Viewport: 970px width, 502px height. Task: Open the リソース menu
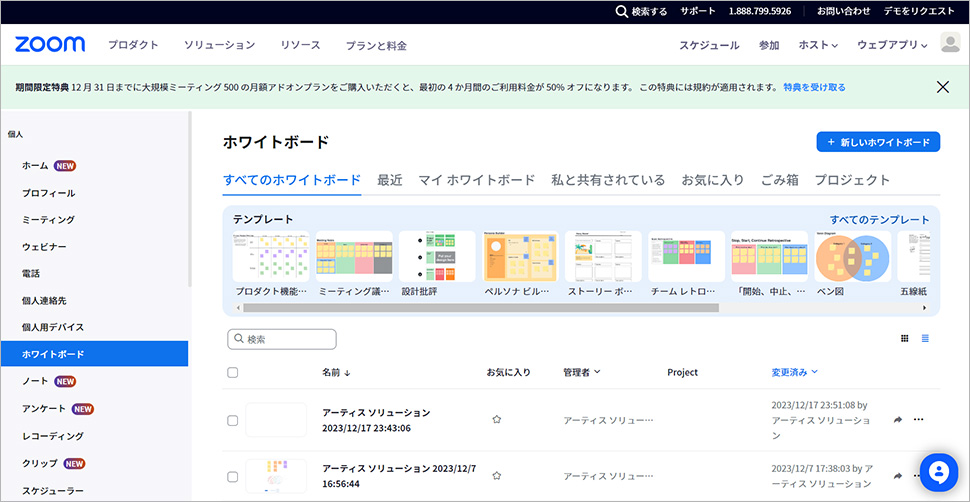pos(300,45)
